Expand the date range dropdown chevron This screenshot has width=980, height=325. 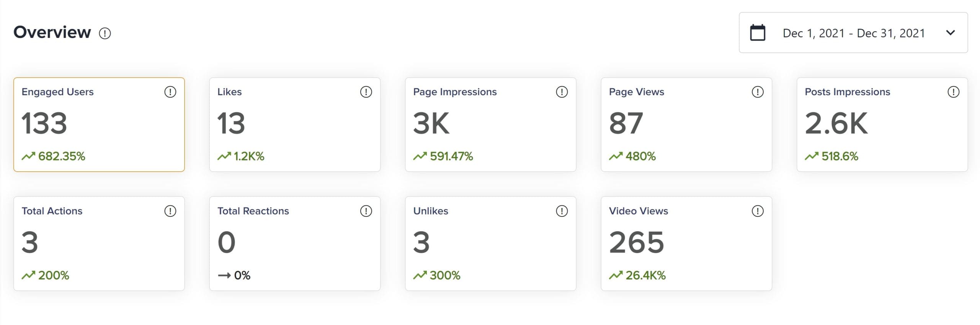pos(951,33)
